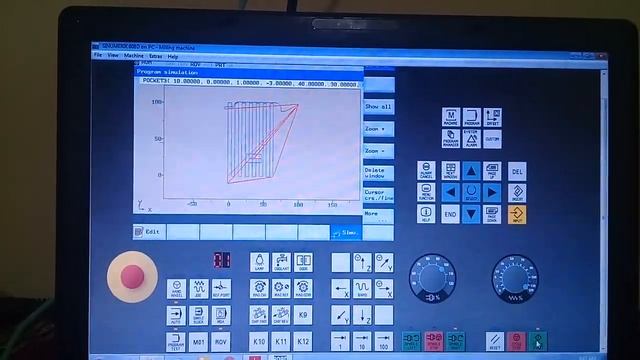This screenshot has width=640, height=360.
Task: Select MDA mode
Action: [x=221, y=315]
